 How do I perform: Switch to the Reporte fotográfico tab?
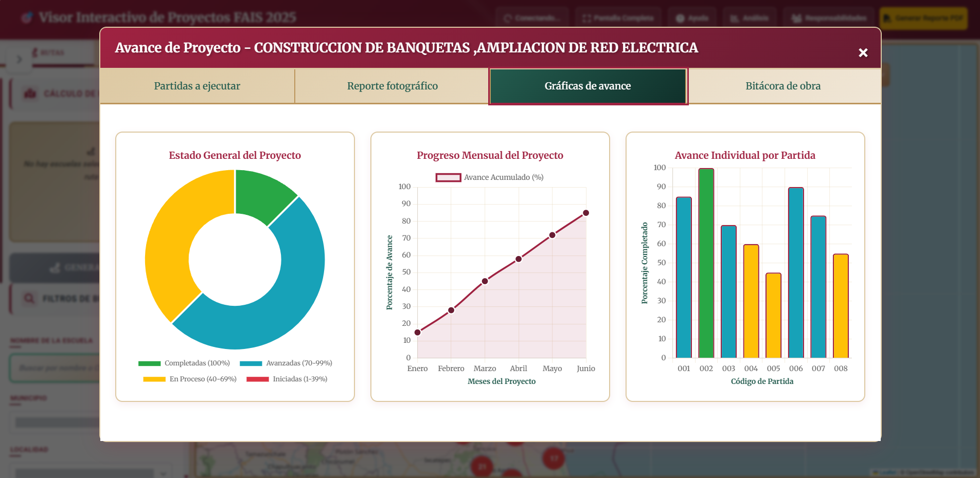392,86
